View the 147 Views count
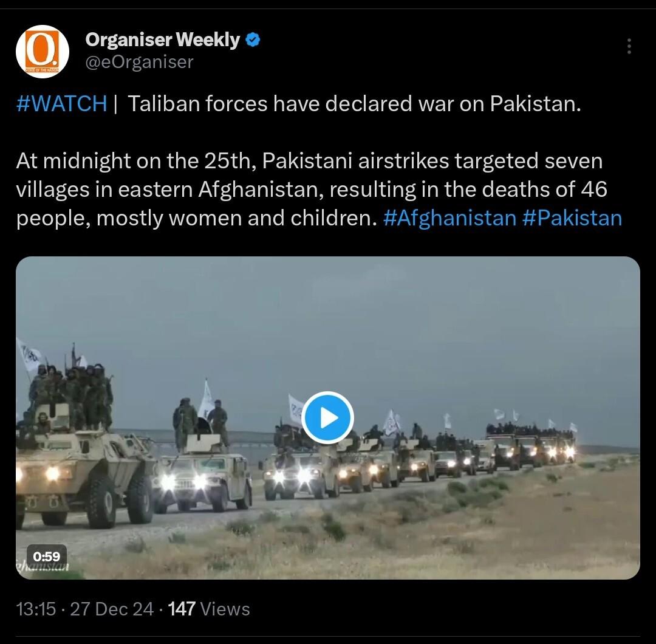This screenshot has width=656, height=644. pyautogui.click(x=209, y=609)
